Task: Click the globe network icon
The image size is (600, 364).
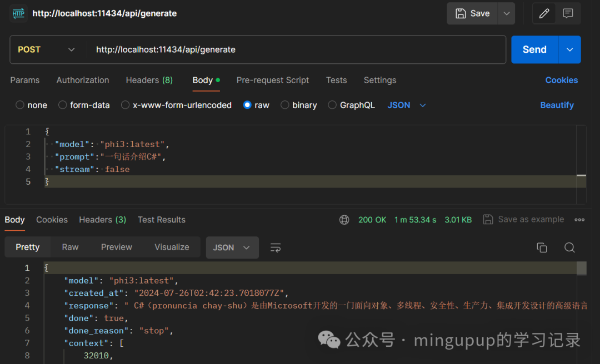Action: coord(344,220)
